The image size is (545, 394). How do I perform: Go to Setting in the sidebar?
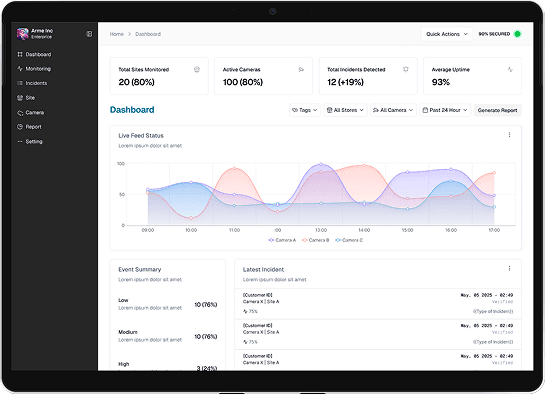35,141
